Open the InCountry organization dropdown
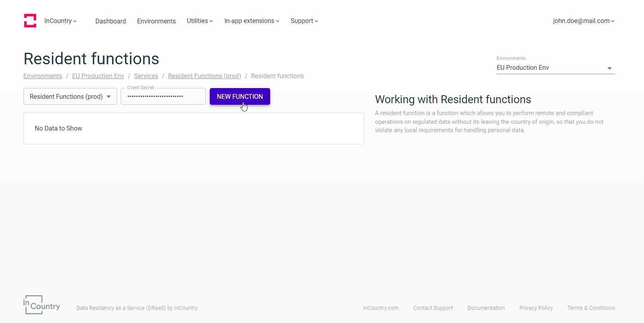Image resolution: width=644 pixels, height=323 pixels. tap(60, 21)
